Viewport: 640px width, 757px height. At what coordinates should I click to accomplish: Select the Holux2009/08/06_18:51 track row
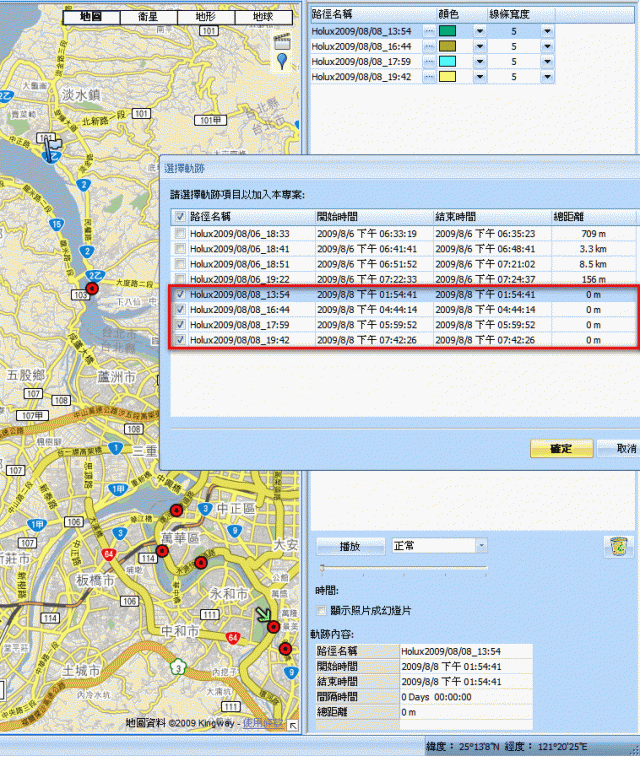pos(250,263)
